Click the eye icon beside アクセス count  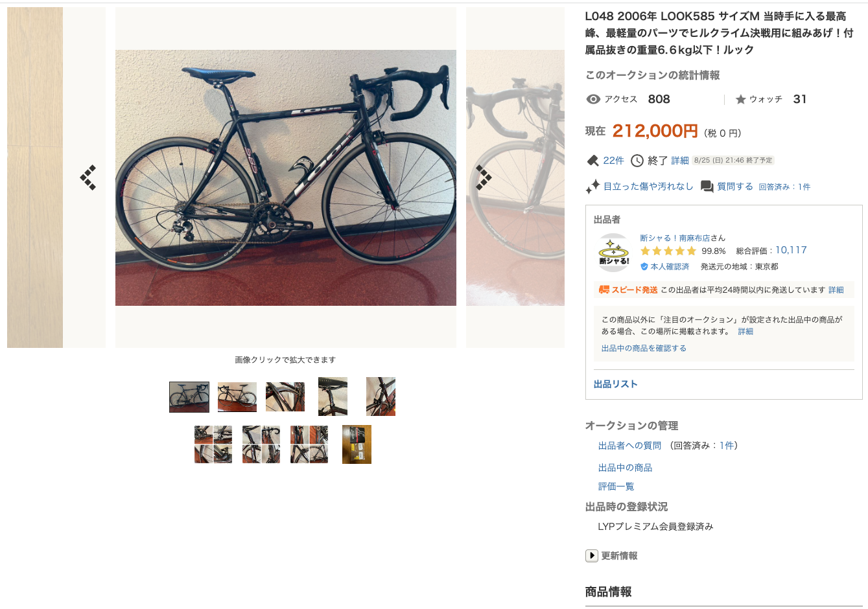click(593, 99)
